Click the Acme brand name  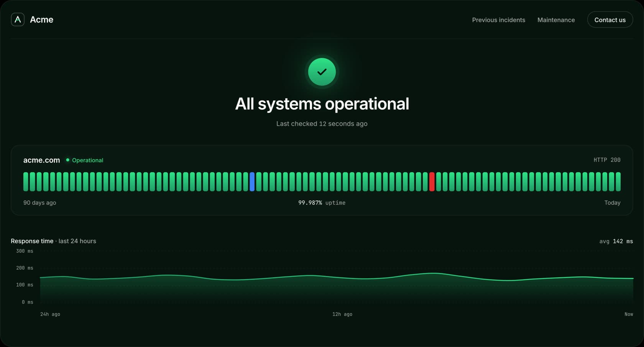coord(41,20)
